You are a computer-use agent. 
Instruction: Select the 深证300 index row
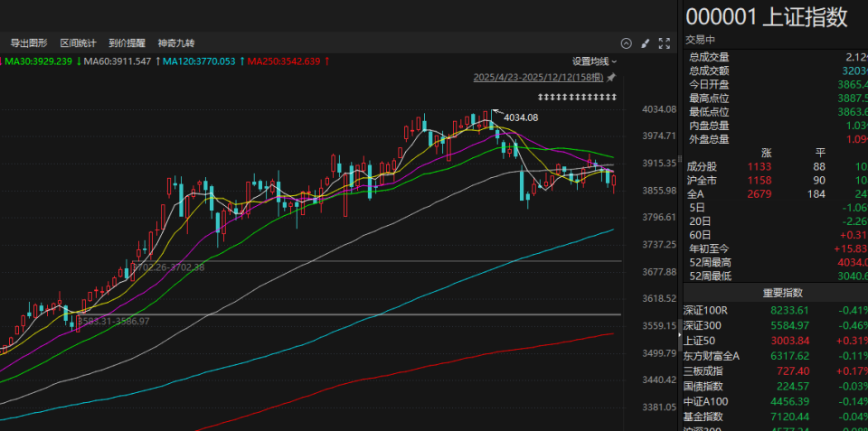point(775,325)
